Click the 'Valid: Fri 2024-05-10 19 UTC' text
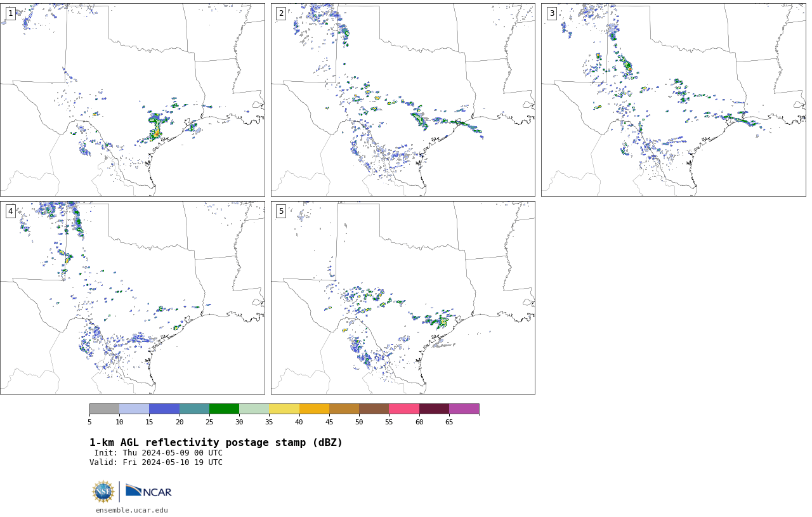This screenshot has height=517, width=812. coord(156,462)
